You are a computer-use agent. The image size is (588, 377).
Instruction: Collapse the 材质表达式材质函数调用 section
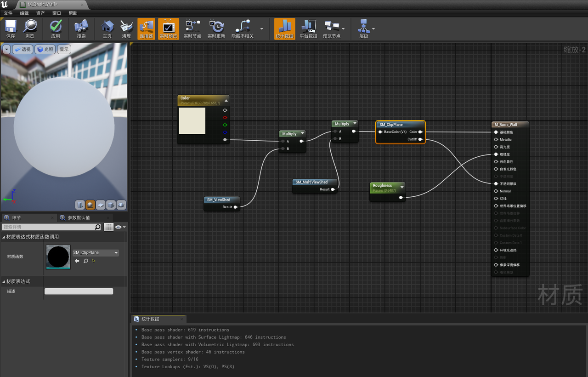pyautogui.click(x=4, y=237)
